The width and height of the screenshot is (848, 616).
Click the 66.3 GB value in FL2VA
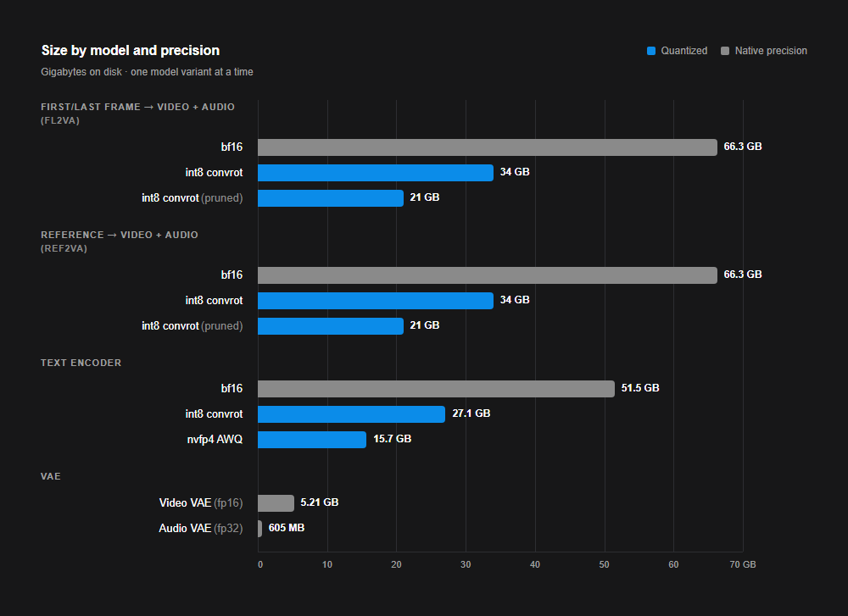[743, 147]
